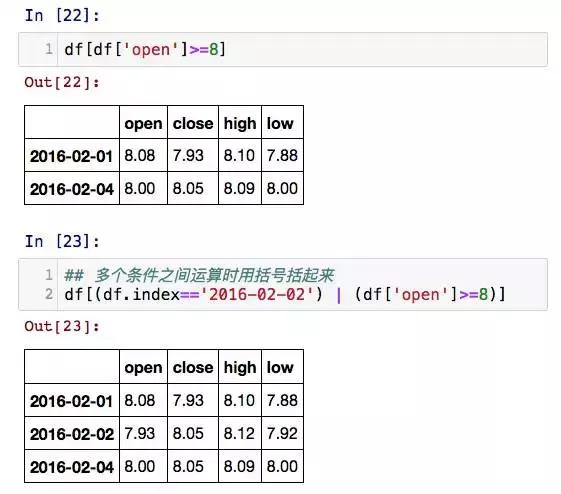Viewport: 561px width, 494px height.
Task: Select the 2016-02-01 row index in Out[22]
Action: [72, 155]
